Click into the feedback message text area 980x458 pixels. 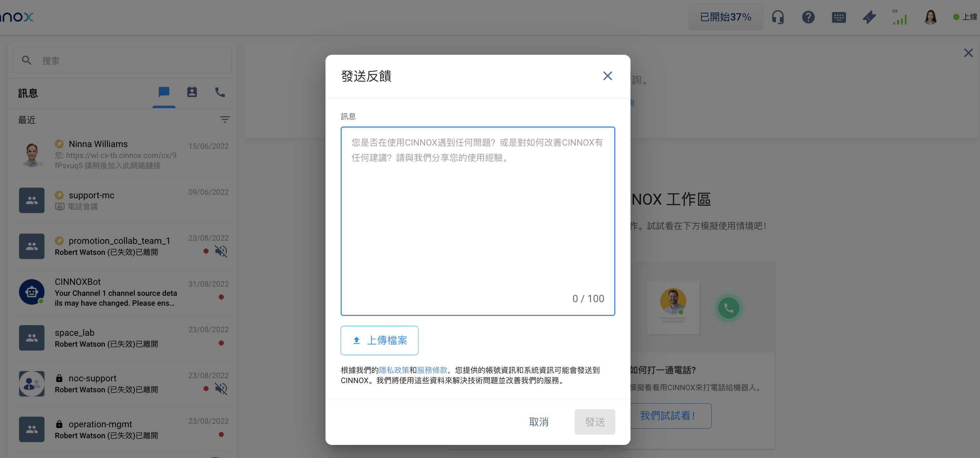pyautogui.click(x=477, y=221)
